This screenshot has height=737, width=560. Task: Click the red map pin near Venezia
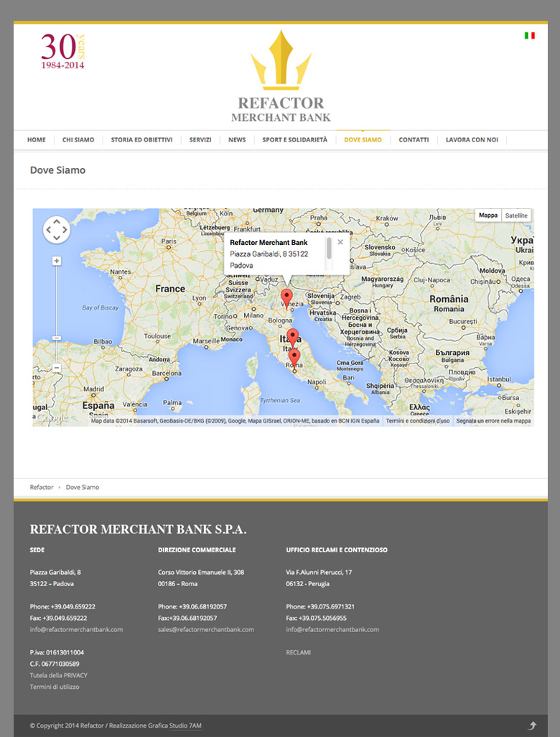tap(286, 299)
